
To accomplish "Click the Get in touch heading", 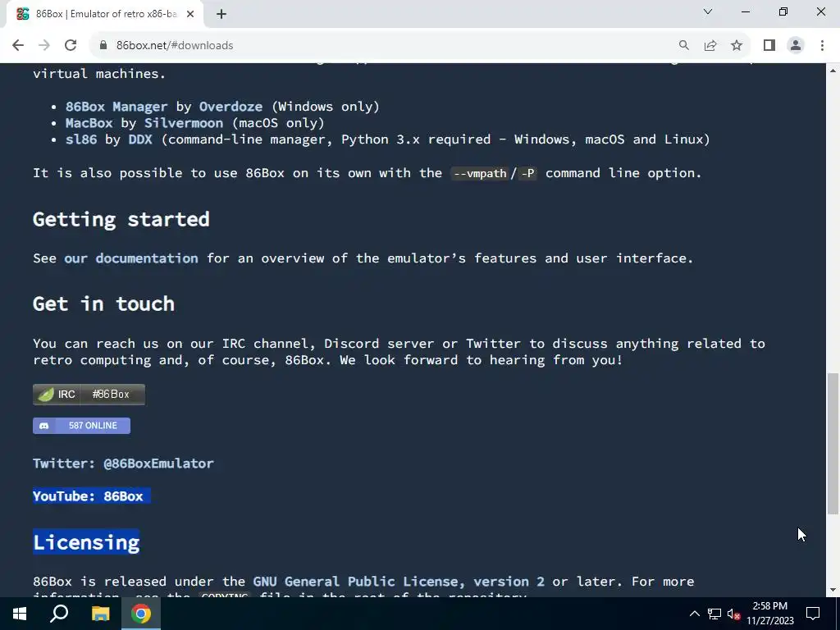I will pos(104,304).
